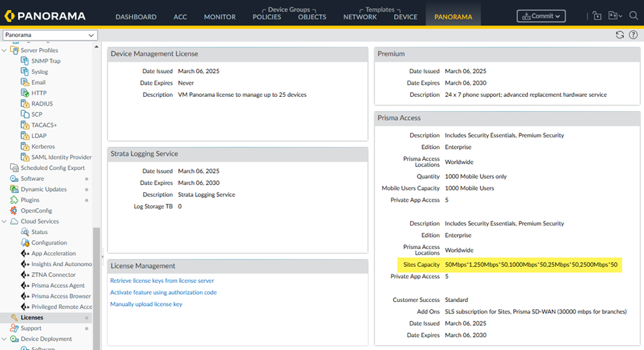
Task: Click Retrieve license keys from license server
Action: tap(162, 280)
